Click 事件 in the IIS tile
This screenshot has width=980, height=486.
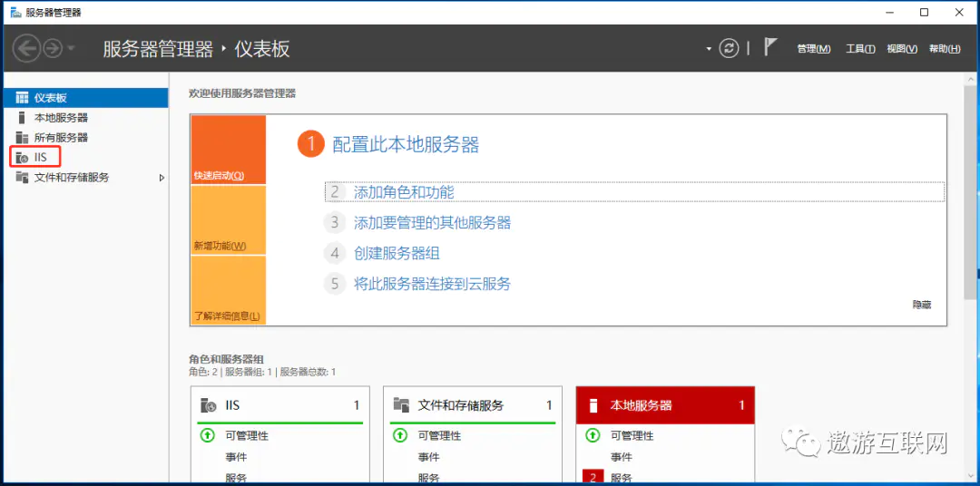click(x=236, y=457)
